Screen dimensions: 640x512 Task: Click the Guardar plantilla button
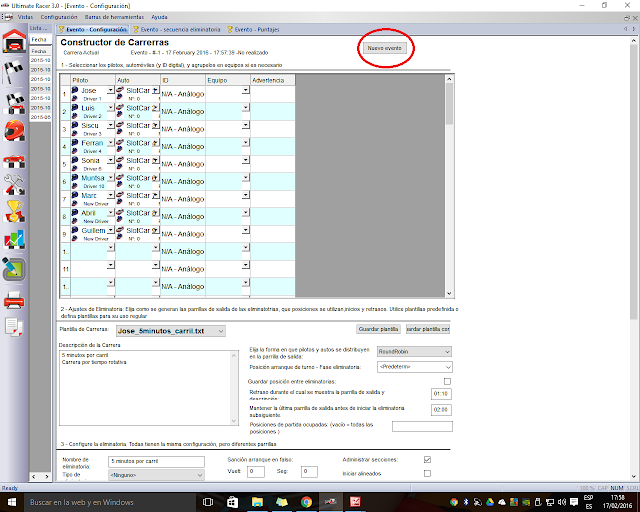tap(378, 329)
